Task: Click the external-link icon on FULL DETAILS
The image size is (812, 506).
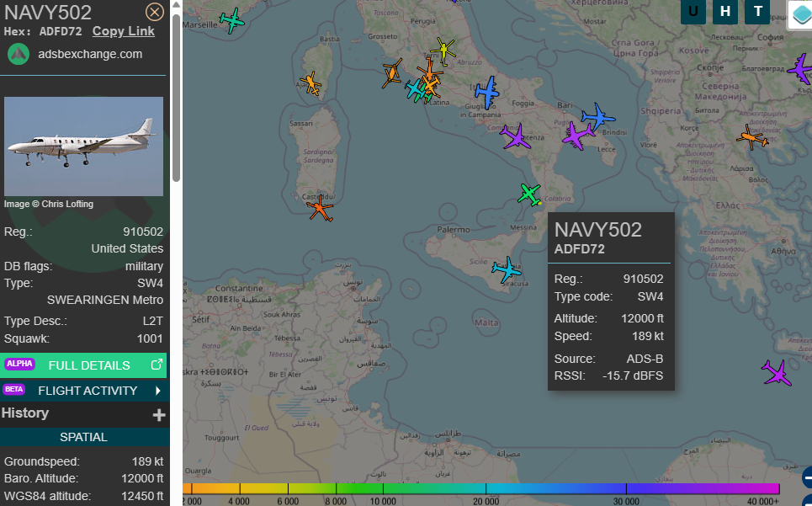Action: 157,365
